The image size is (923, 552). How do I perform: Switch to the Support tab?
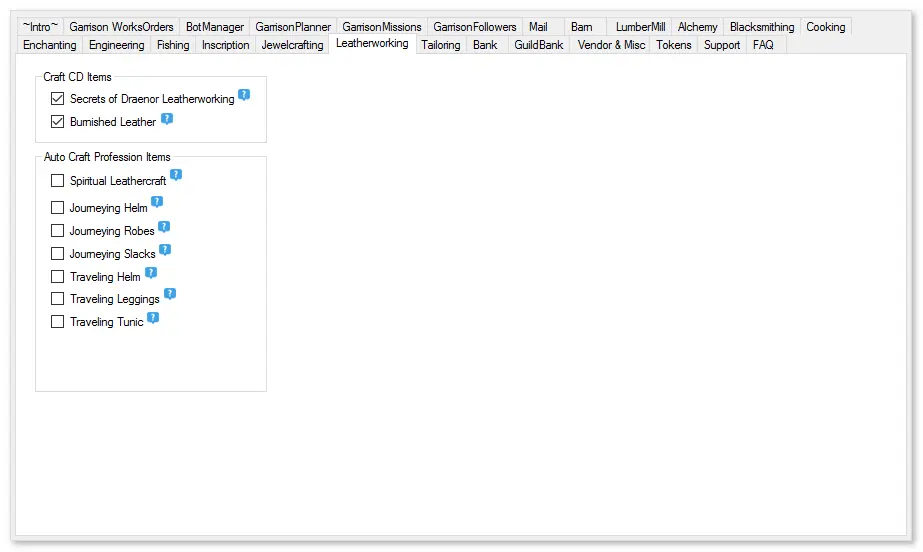(722, 45)
